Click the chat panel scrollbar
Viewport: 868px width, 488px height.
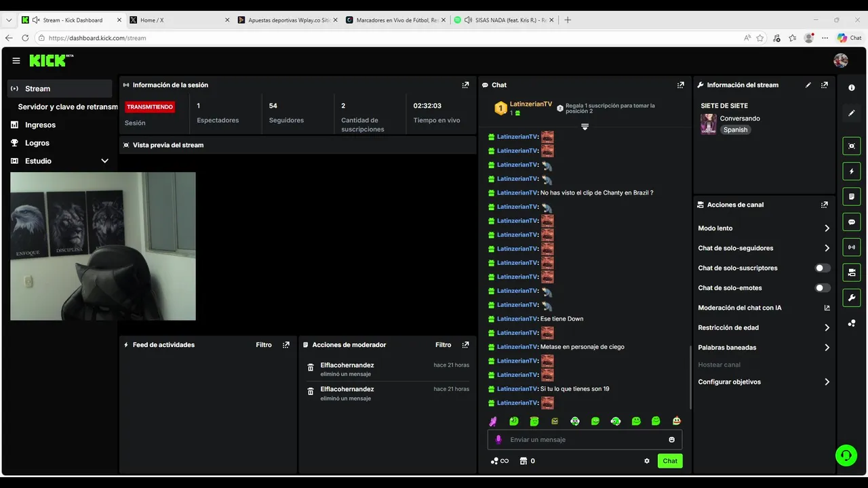point(690,377)
